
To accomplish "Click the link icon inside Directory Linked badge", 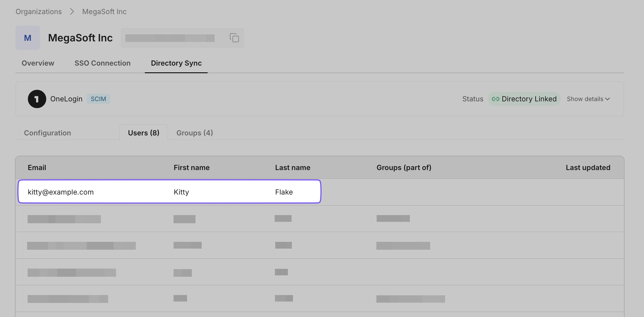I will click(x=496, y=99).
